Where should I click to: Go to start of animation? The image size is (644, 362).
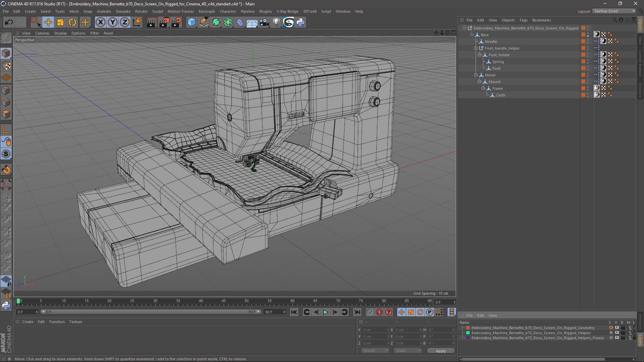coord(294,312)
